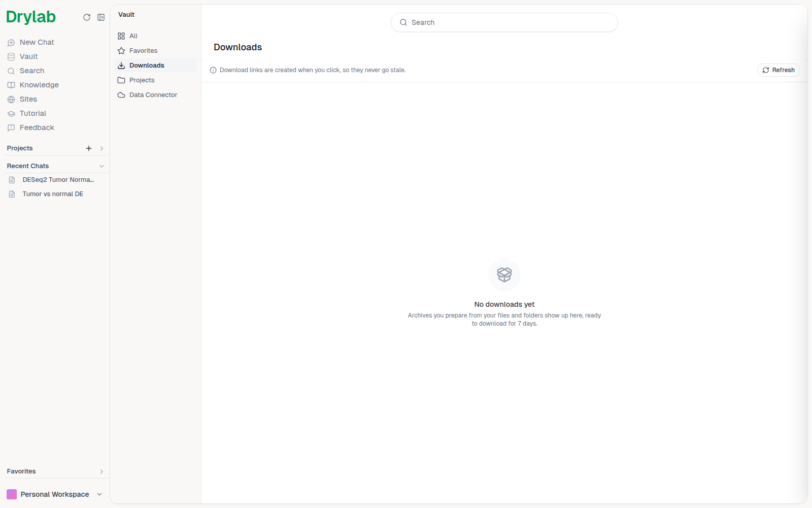Click the reload icon beside Drylab logo
Screen dimensions: 812x508
(x=87, y=17)
